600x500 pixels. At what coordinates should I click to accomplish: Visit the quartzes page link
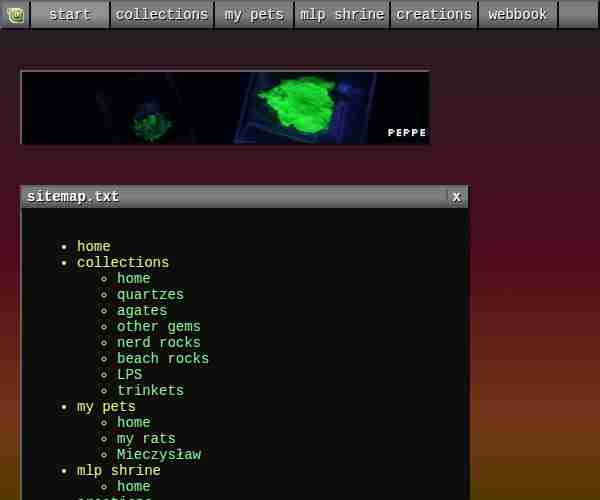150,295
